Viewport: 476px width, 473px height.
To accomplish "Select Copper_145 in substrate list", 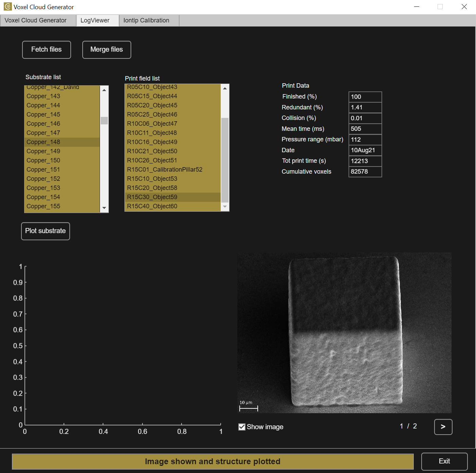I will (x=62, y=115).
